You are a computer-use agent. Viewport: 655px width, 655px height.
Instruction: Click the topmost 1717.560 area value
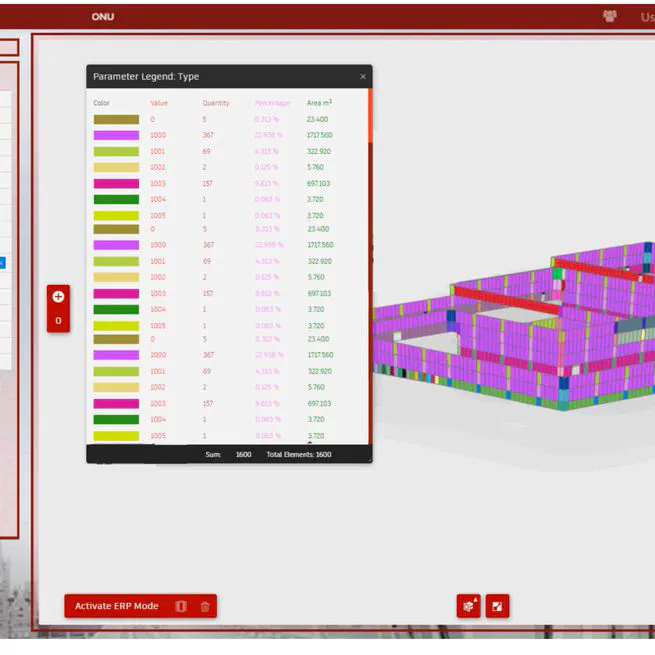pos(320,135)
